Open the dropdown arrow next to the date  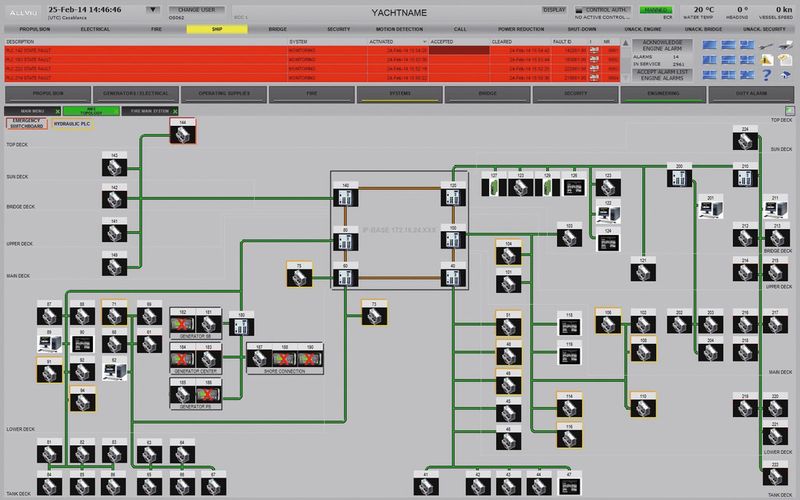point(152,10)
